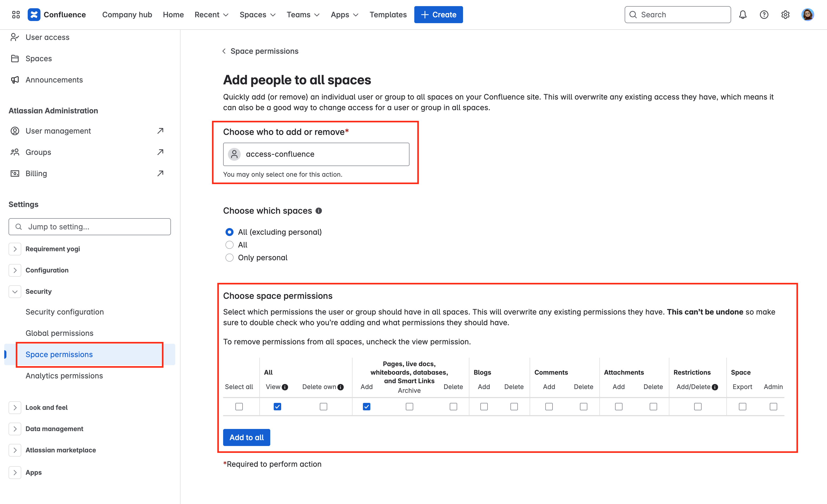The image size is (827, 504).
Task: Collapse the Security settings section
Action: pyautogui.click(x=15, y=291)
